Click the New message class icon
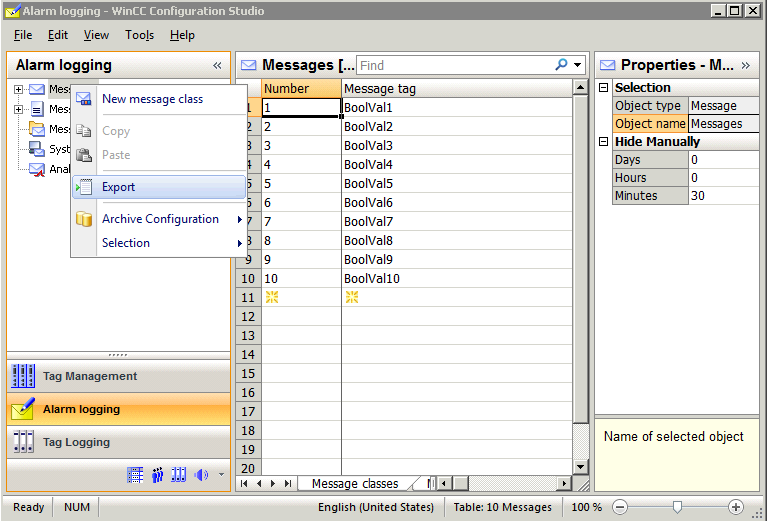Viewport: 767px width, 521px height. (84, 99)
